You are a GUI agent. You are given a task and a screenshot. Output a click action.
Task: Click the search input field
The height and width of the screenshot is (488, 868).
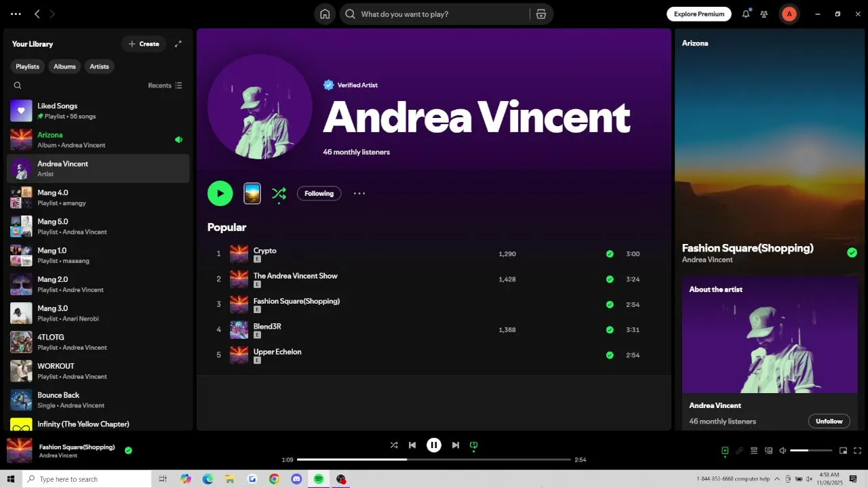click(442, 14)
